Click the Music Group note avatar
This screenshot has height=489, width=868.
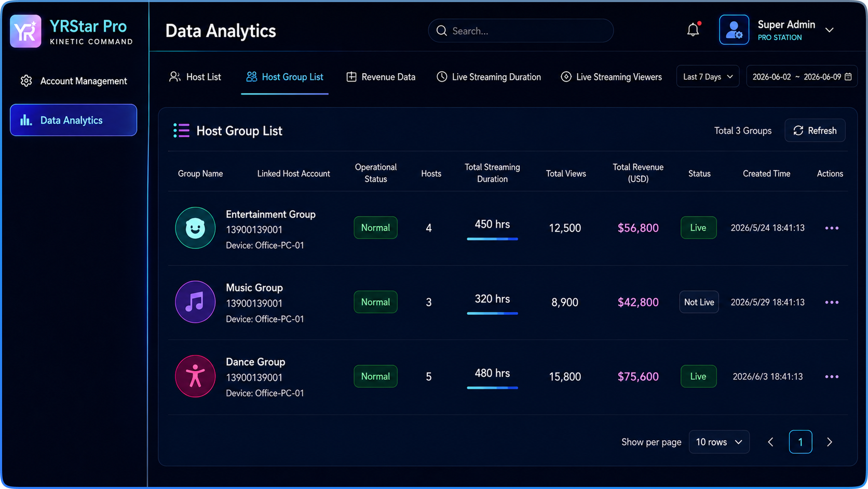click(x=195, y=302)
